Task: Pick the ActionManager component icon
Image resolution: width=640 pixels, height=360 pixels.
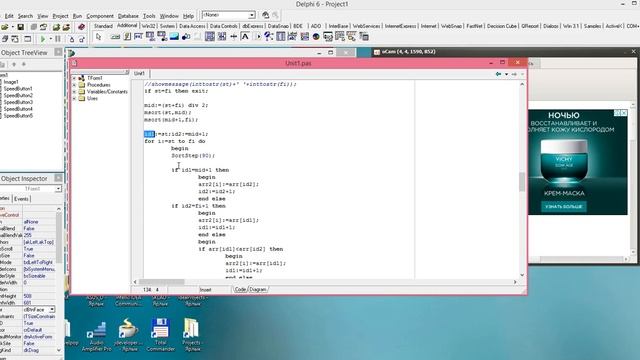Action: point(328,37)
